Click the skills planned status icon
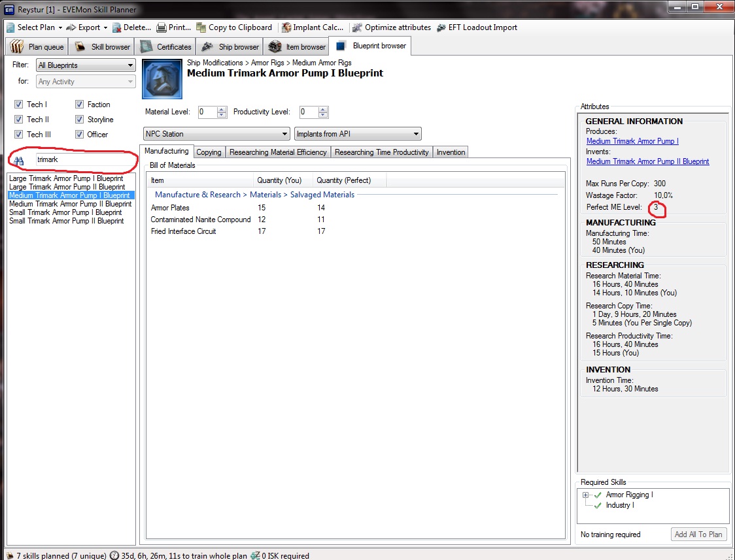735x560 pixels. coord(9,556)
